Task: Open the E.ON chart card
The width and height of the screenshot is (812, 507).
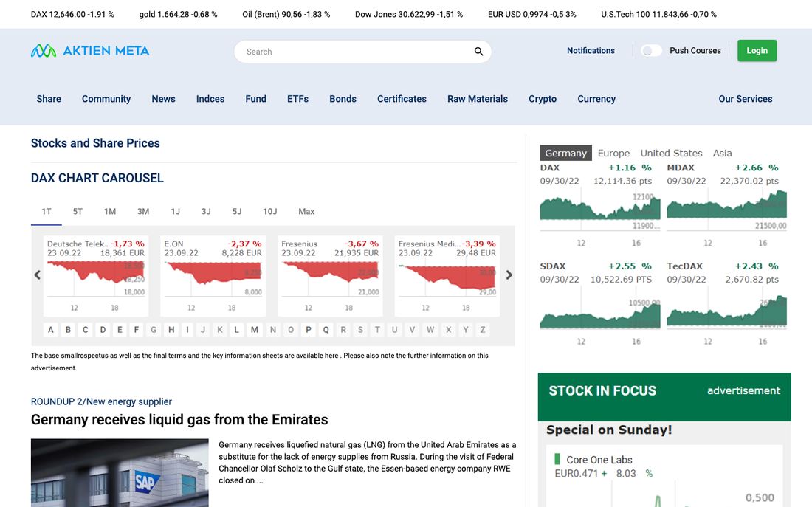Action: click(x=213, y=276)
